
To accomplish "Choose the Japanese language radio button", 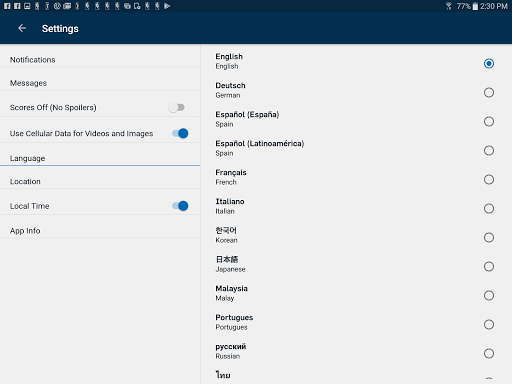I will 489,266.
